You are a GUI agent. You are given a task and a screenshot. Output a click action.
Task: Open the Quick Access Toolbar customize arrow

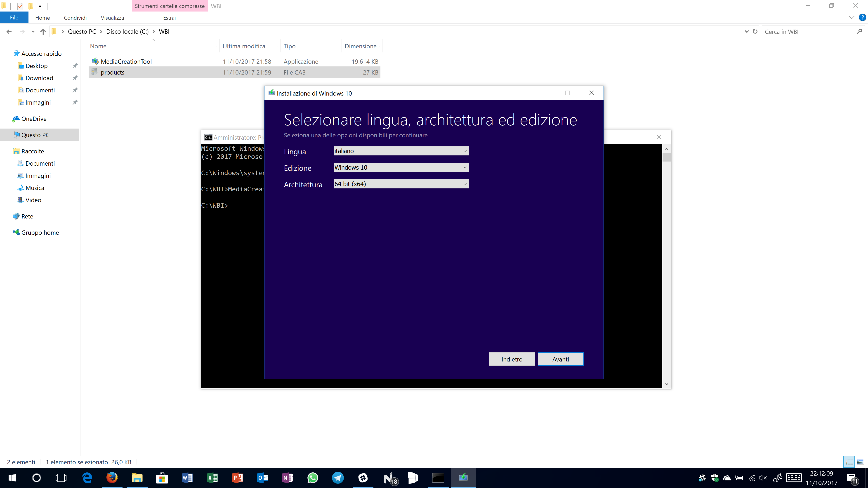coord(40,6)
